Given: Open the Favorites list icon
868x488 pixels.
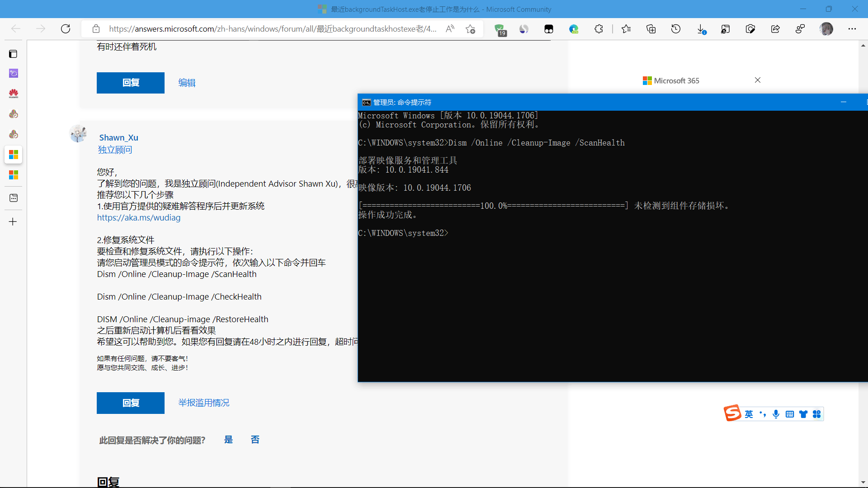Looking at the screenshot, I should click(x=626, y=29).
